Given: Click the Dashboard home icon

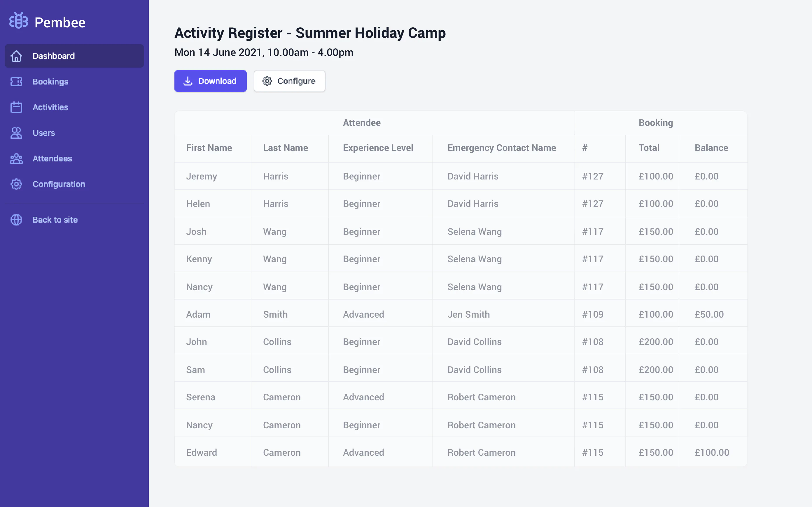Looking at the screenshot, I should point(16,56).
